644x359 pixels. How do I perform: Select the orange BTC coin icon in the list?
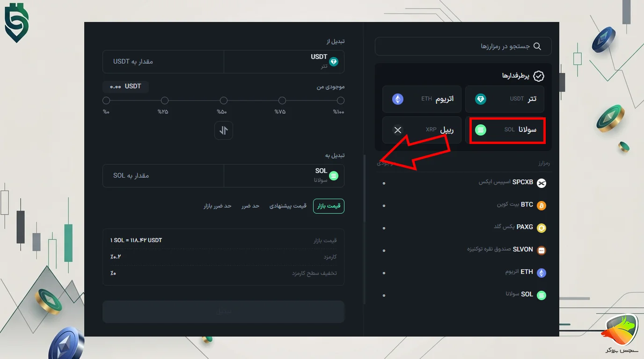(x=542, y=205)
